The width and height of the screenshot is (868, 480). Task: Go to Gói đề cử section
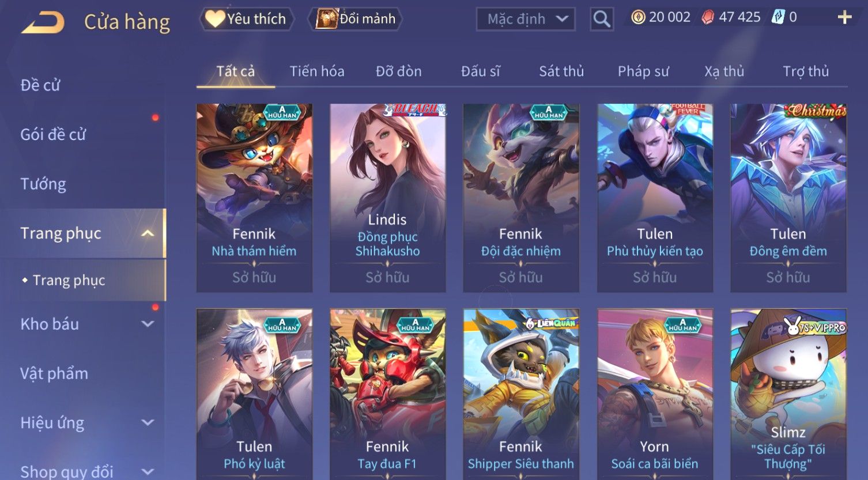tap(53, 134)
